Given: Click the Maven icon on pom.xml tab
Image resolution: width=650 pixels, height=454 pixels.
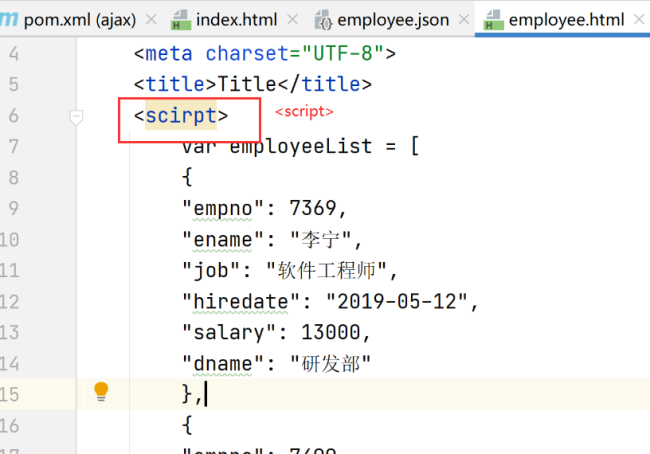Looking at the screenshot, I should (x=8, y=19).
